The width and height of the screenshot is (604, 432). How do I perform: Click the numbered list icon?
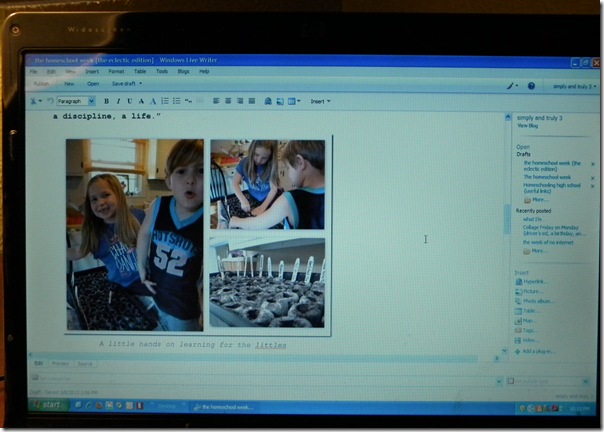point(165,101)
